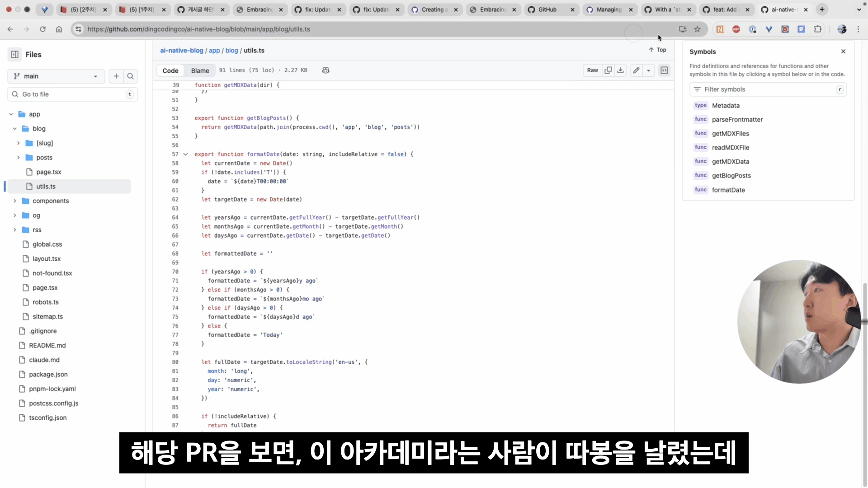This screenshot has height=488, width=868.
Task: Close the Symbols panel
Action: 843,52
